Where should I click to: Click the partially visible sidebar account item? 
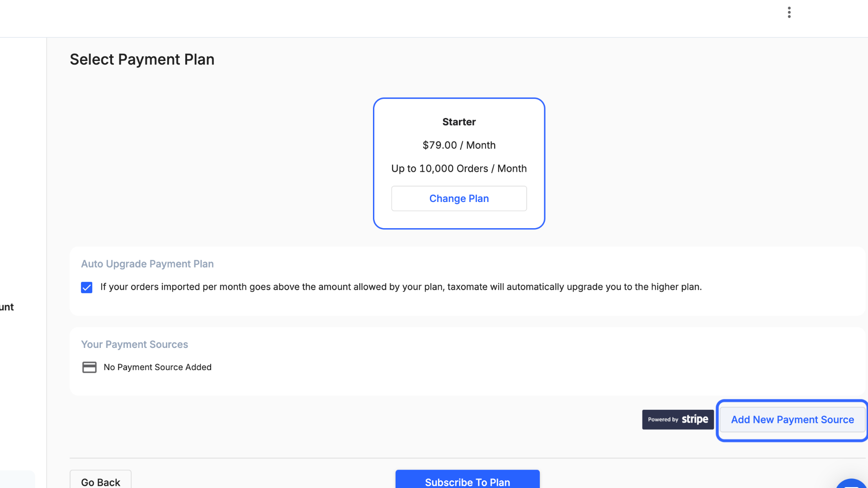pos(7,307)
